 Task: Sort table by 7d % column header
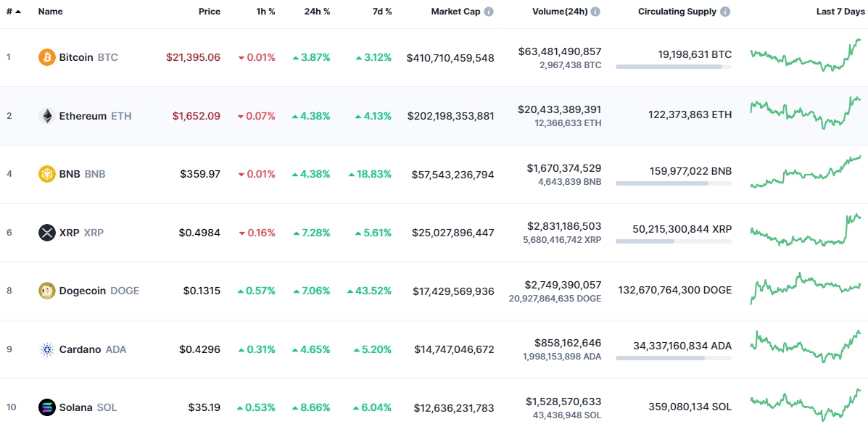click(x=381, y=12)
